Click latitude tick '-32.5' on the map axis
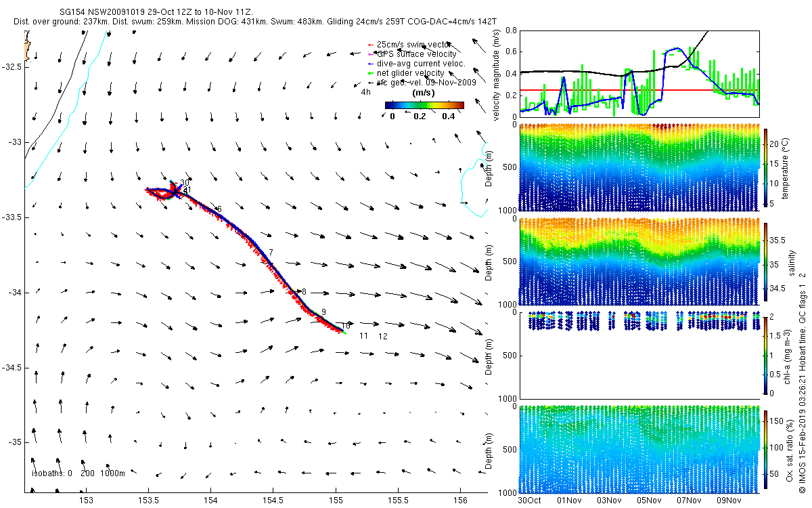This screenshot has width=812, height=508. pos(12,66)
